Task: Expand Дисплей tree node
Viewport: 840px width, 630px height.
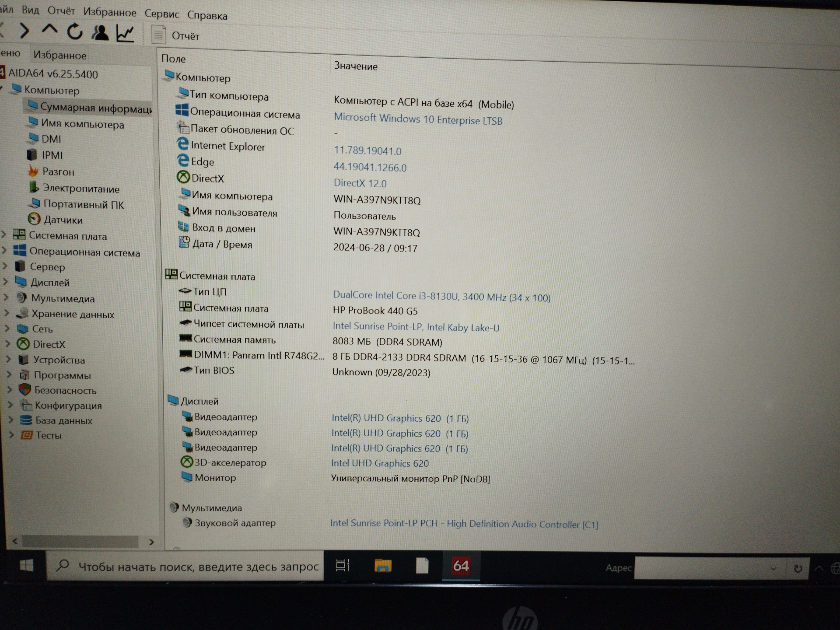Action: coord(6,282)
